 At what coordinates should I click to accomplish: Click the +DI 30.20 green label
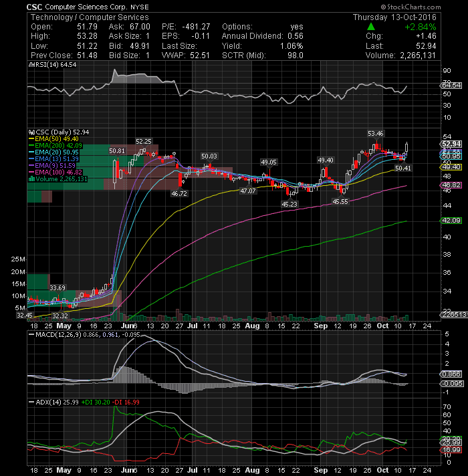pos(96,402)
